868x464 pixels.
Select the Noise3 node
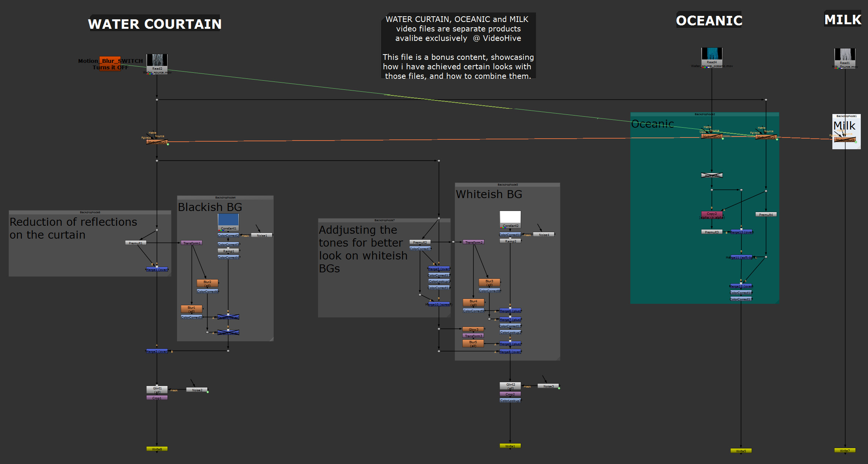point(548,386)
